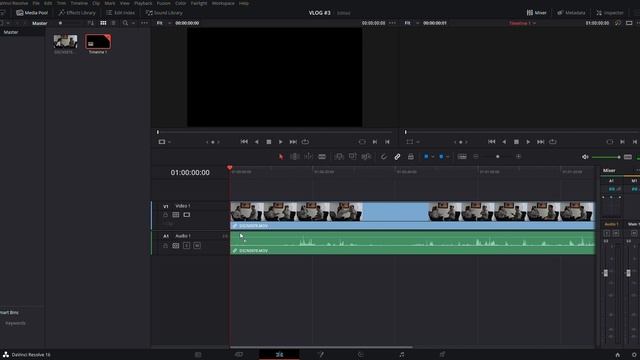Click the Insert Clip tool
The height and width of the screenshot is (360, 640).
click(x=339, y=157)
